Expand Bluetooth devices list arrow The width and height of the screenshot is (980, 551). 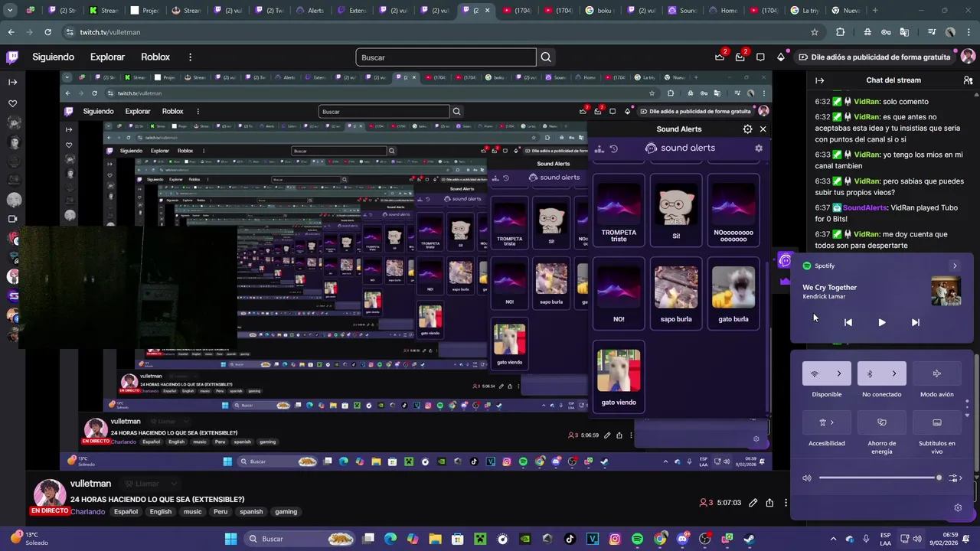(x=894, y=373)
